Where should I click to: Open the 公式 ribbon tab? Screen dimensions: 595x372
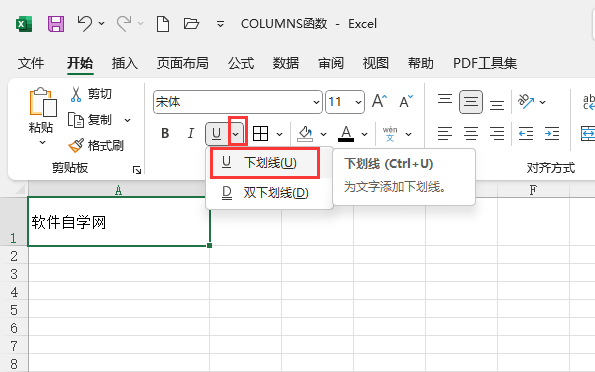pyautogui.click(x=241, y=63)
